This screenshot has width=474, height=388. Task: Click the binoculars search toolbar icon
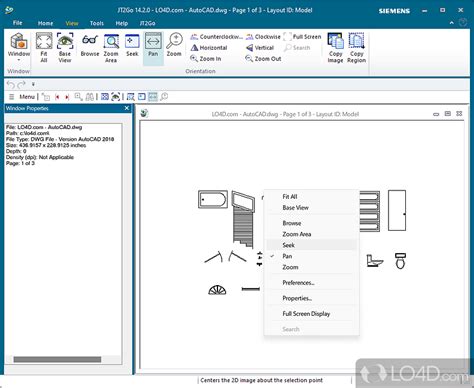90,97
